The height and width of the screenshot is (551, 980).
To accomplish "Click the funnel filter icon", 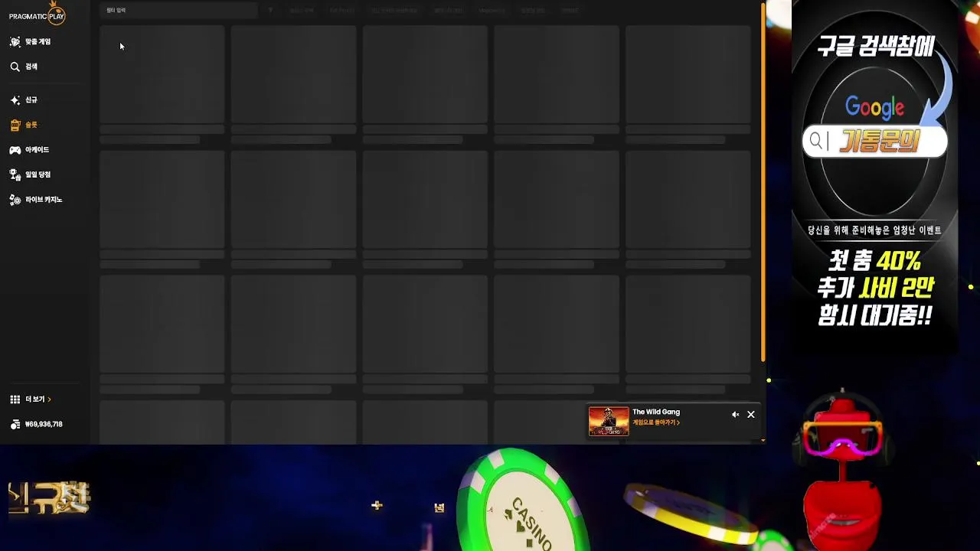I will tap(270, 10).
